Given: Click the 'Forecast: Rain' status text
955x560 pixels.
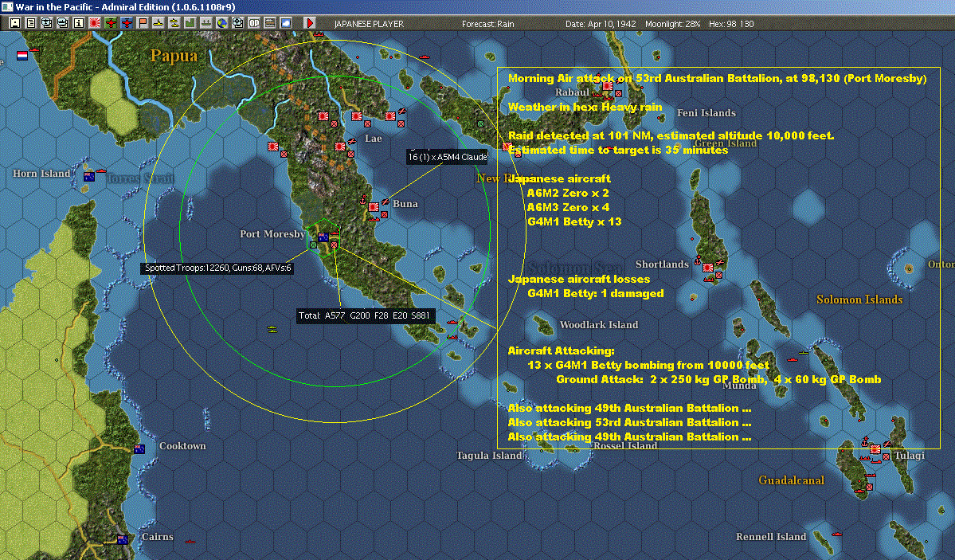Looking at the screenshot, I should coord(487,24).
